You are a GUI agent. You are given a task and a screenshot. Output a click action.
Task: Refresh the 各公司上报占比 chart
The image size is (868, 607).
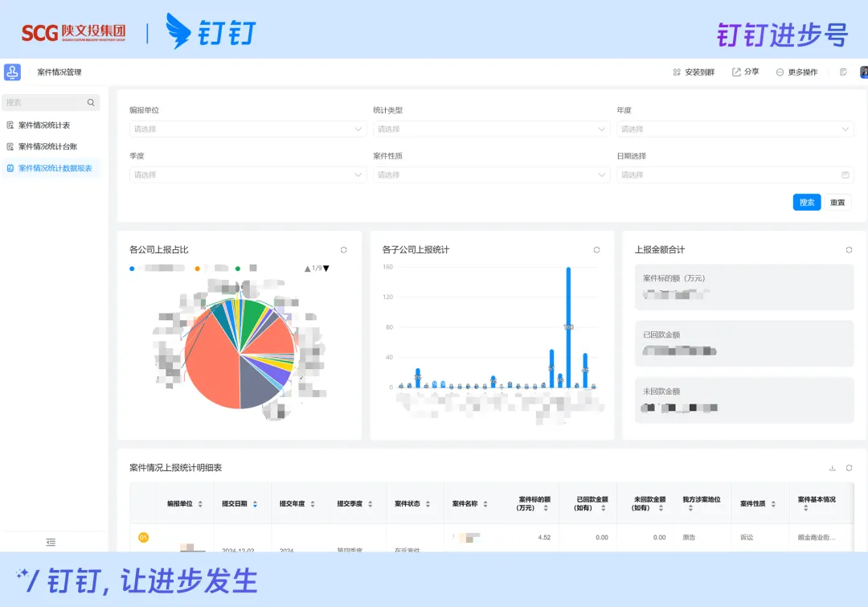click(x=344, y=250)
